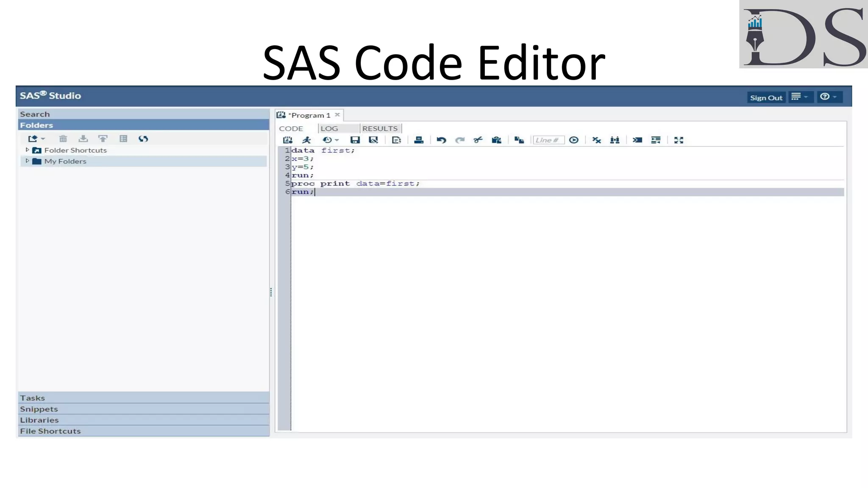Image resolution: width=868 pixels, height=488 pixels.
Task: Click the Undo arrow in editor toolbar
Action: pyautogui.click(x=441, y=140)
